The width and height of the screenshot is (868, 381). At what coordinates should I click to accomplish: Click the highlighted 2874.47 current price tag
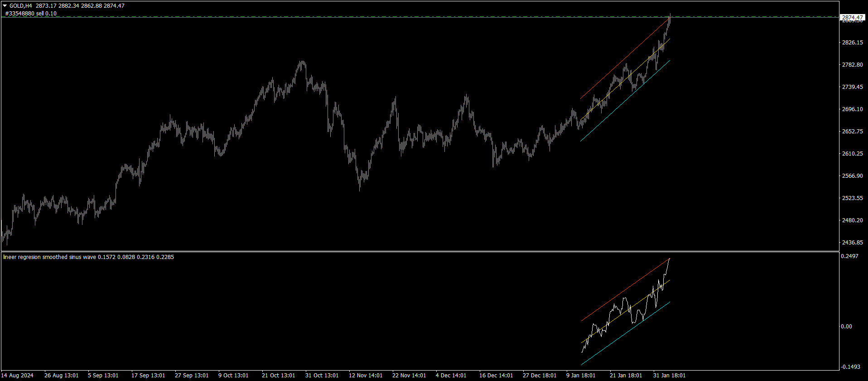click(852, 18)
